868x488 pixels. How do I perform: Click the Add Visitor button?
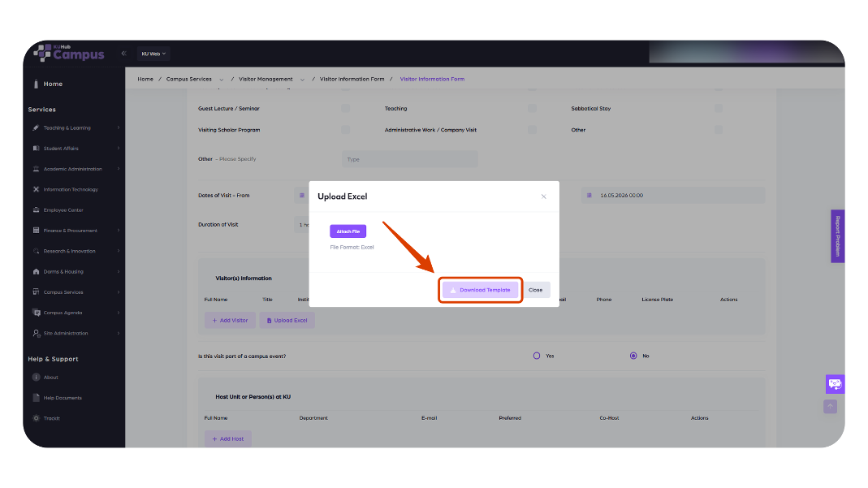click(x=230, y=321)
